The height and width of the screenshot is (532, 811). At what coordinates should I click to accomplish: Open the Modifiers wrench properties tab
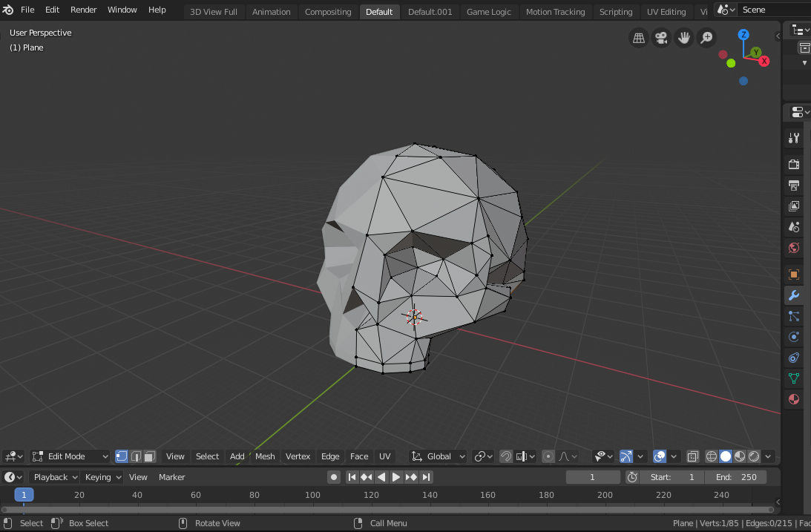coord(793,295)
